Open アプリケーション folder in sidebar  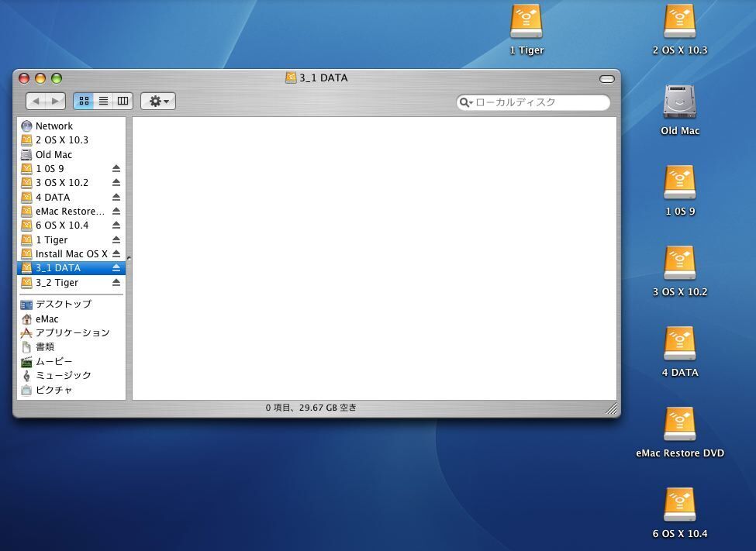click(x=72, y=332)
